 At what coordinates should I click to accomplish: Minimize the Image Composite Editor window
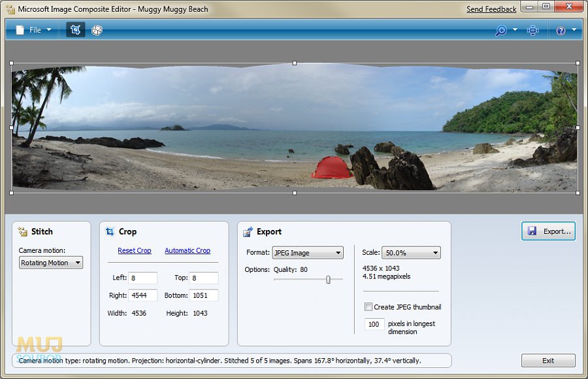(x=529, y=7)
